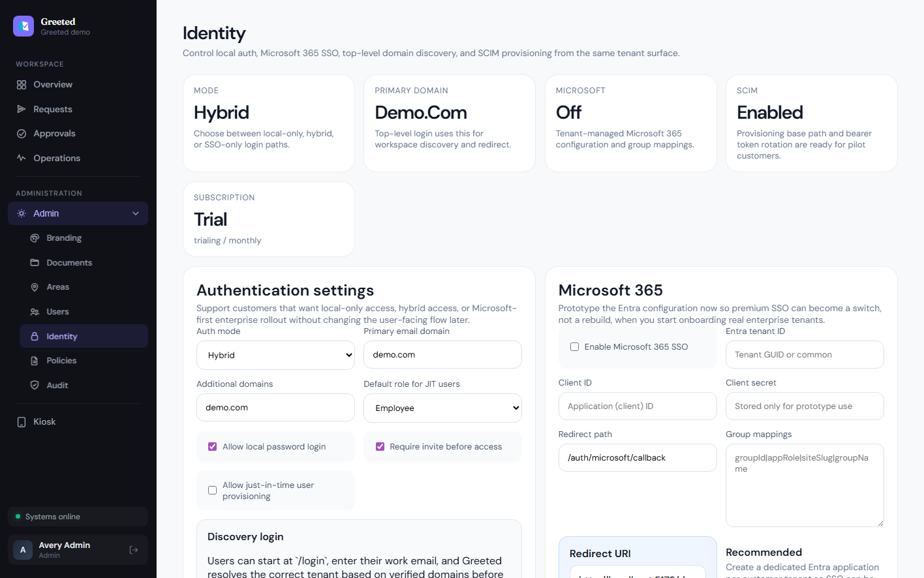The height and width of the screenshot is (578, 924).
Task: Click the Greeted demo workspace name
Action: (x=65, y=32)
